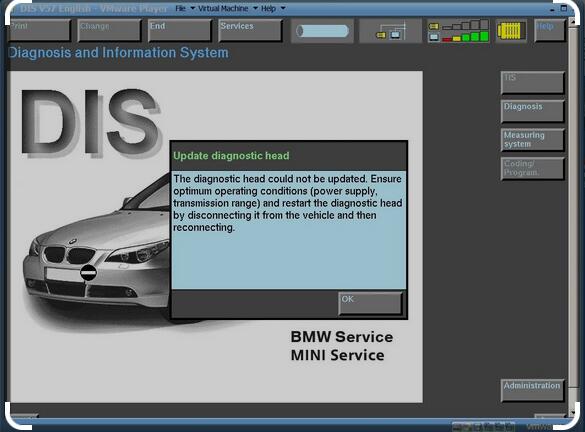Click the Print toolbar button
Viewport: 585px width, 432px height.
click(39, 30)
